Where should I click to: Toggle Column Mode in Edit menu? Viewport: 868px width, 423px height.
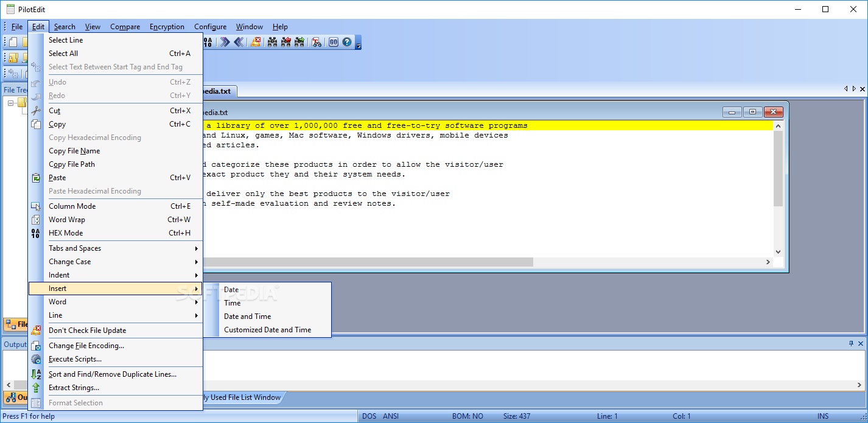point(116,206)
